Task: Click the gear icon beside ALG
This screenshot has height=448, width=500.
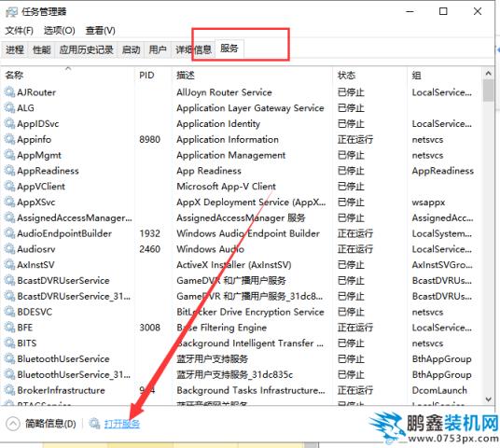Action: [9, 108]
